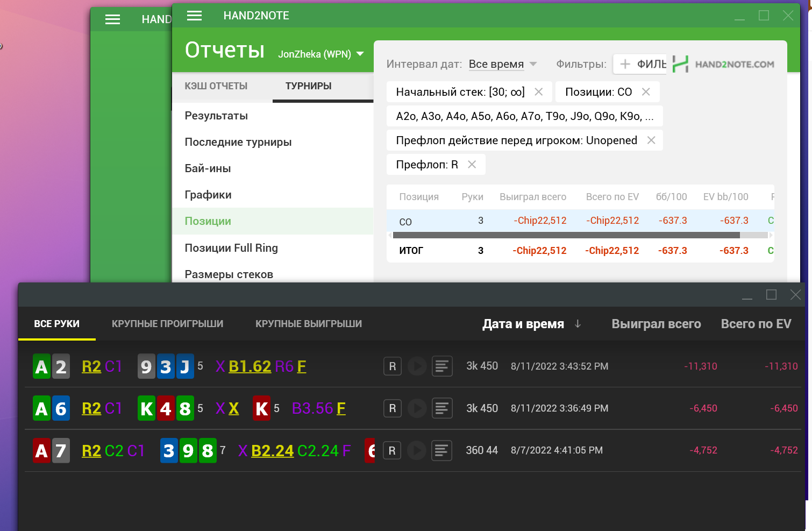812x531 pixels.
Task: Click date 8/11/2022 3:36:49 PM
Action: [x=560, y=408]
